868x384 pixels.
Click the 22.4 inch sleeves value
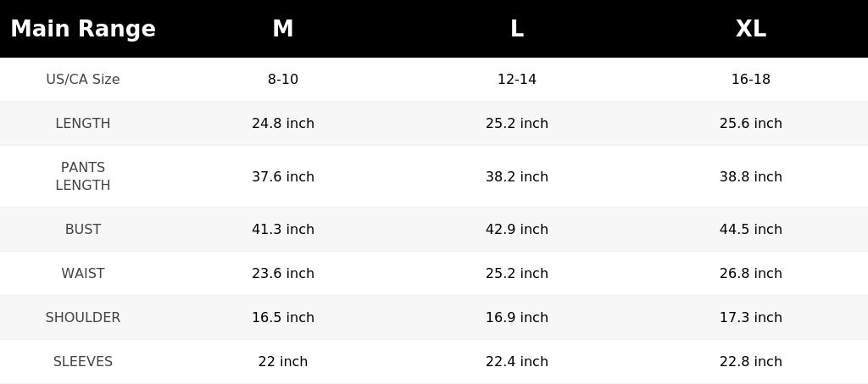pyautogui.click(x=516, y=361)
